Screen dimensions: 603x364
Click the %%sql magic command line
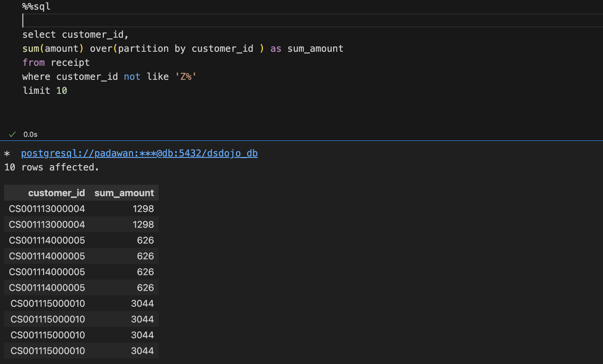(x=36, y=6)
